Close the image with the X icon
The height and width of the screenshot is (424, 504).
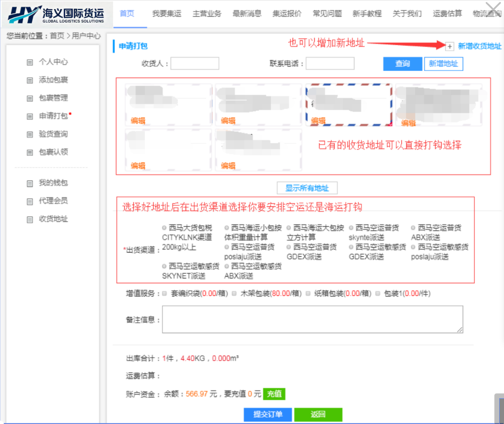tap(493, 9)
